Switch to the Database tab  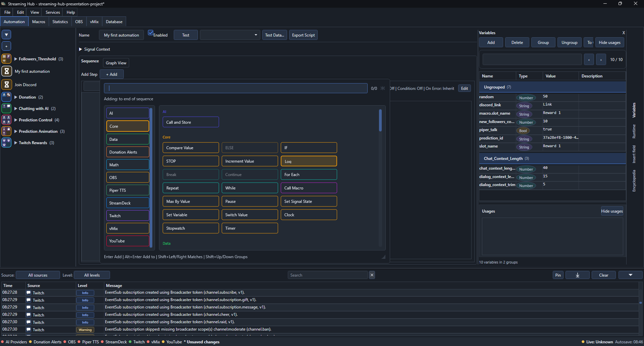coord(114,21)
